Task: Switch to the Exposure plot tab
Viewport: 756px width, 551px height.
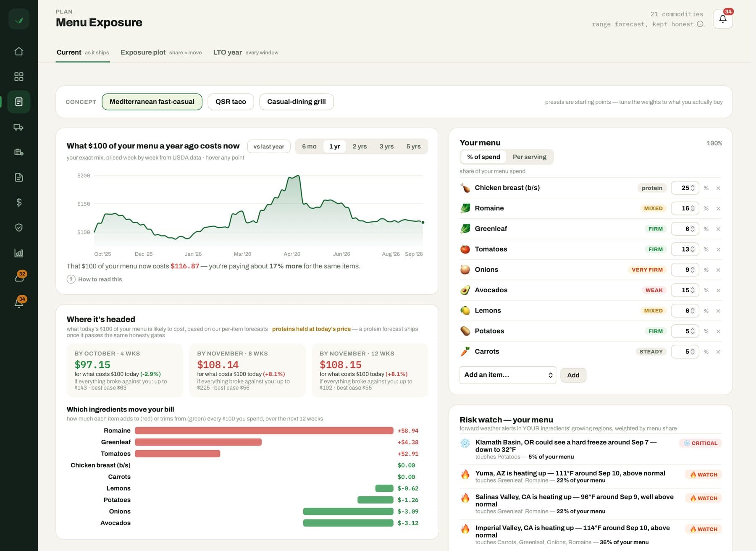Action: click(x=161, y=52)
